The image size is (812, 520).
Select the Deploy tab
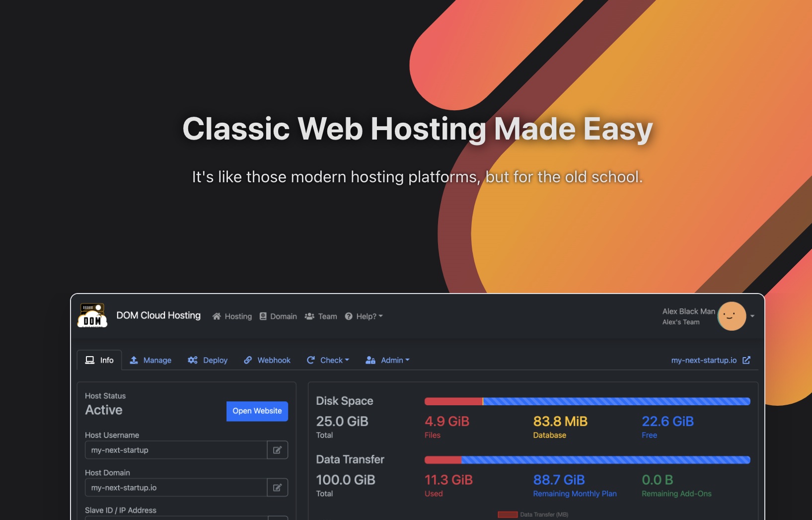pos(208,360)
